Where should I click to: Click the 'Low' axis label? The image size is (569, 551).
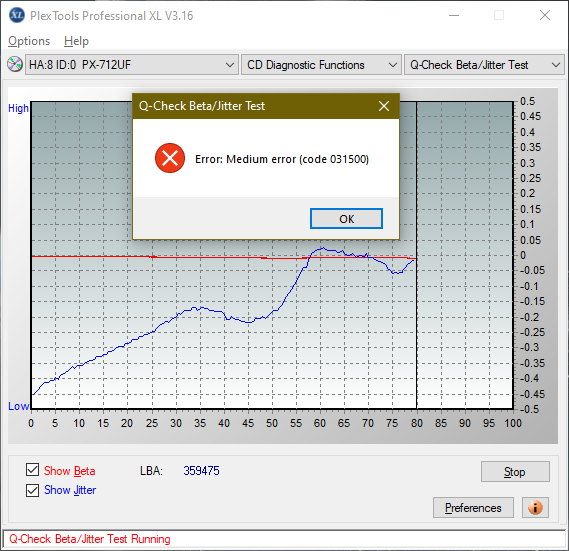point(19,406)
